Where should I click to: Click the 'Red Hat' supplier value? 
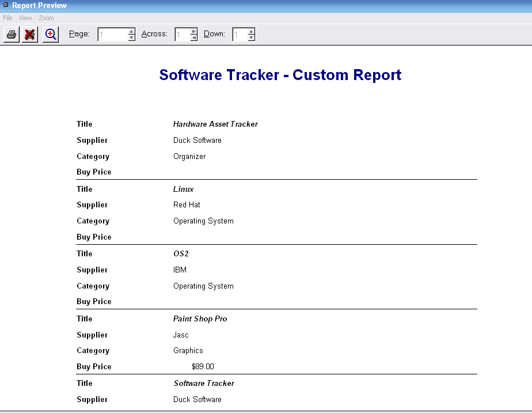187,205
